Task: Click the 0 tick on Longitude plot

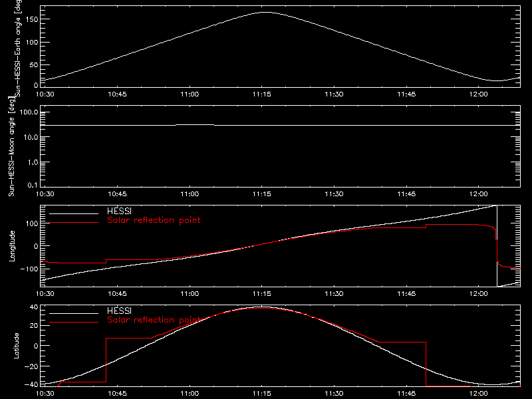Action: click(36, 246)
